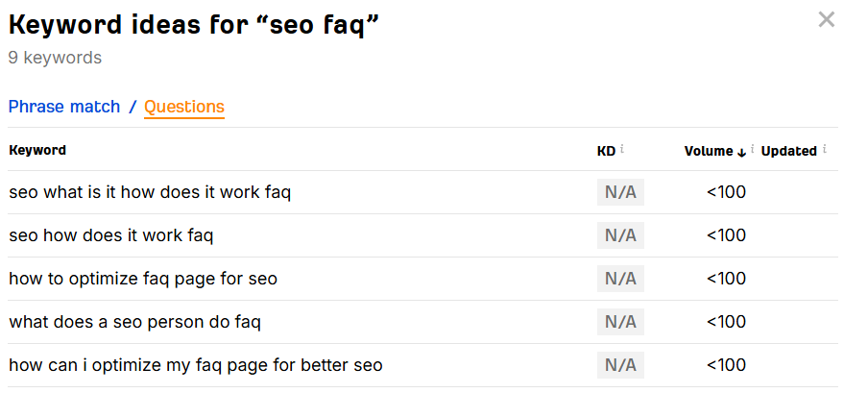This screenshot has height=393, width=868.
Task: Open keyword 'seo what is it how does it work faq'
Action: click(x=150, y=192)
